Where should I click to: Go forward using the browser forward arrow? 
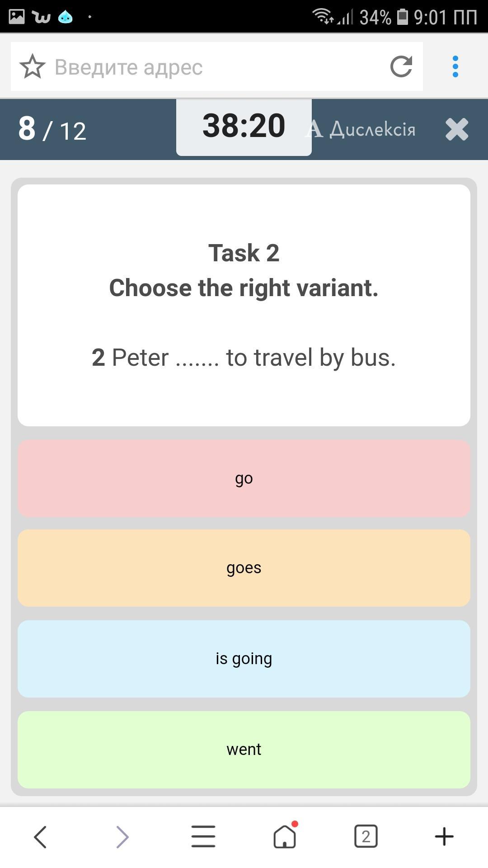[122, 836]
